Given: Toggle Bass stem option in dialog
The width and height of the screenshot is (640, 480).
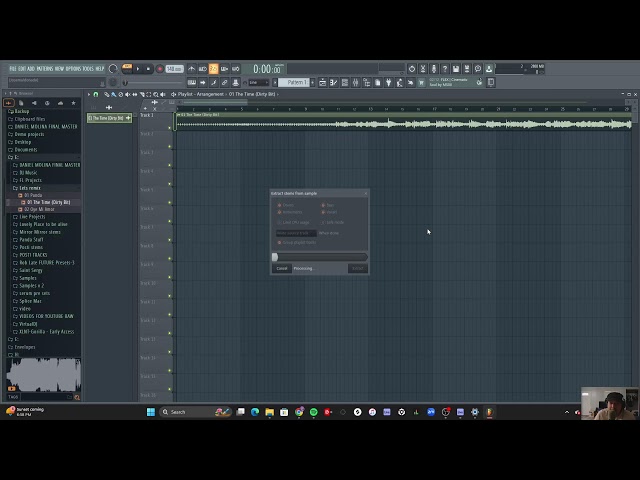Looking at the screenshot, I should point(328,205).
